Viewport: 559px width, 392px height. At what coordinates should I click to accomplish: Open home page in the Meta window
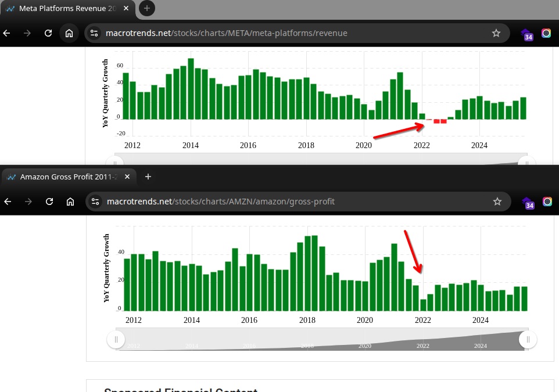[69, 33]
